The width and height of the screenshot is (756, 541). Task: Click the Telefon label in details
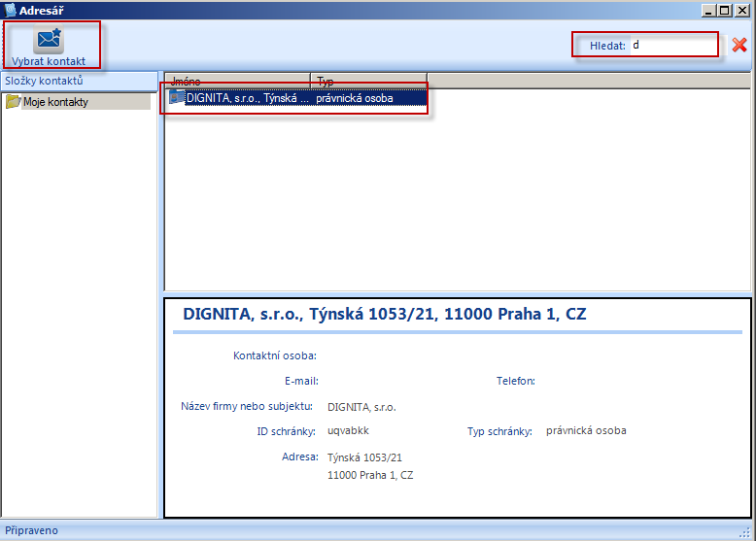click(515, 381)
